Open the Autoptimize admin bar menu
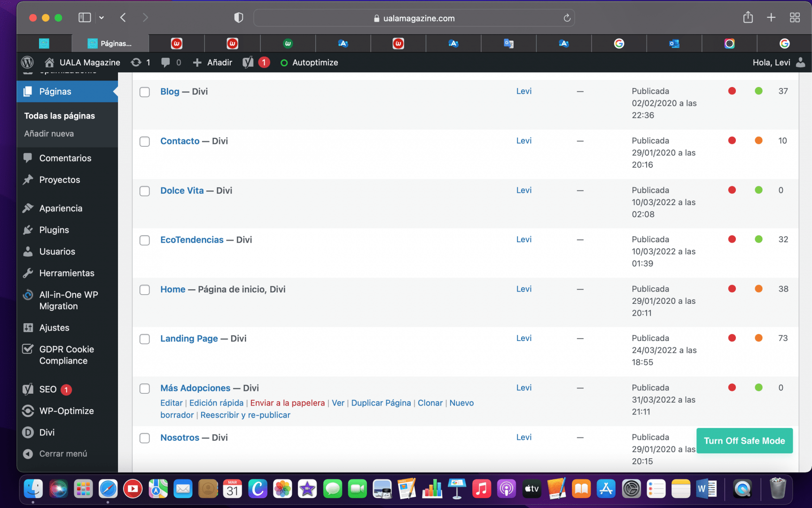 coord(309,62)
